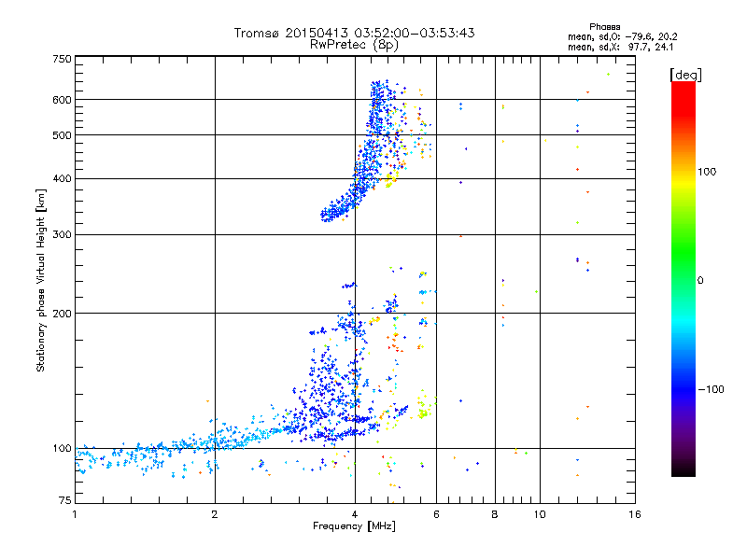This screenshot has width=747, height=560.
Task: Click the colorbar label '-100'
Action: (x=711, y=389)
